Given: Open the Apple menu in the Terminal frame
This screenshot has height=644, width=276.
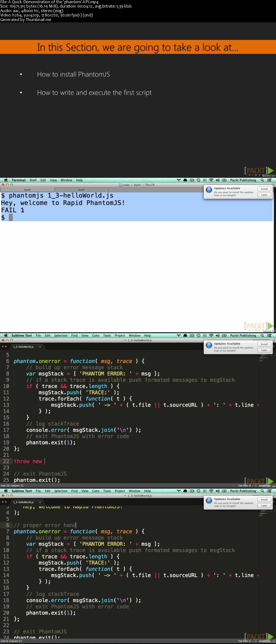Looking at the screenshot, I should coord(6,180).
